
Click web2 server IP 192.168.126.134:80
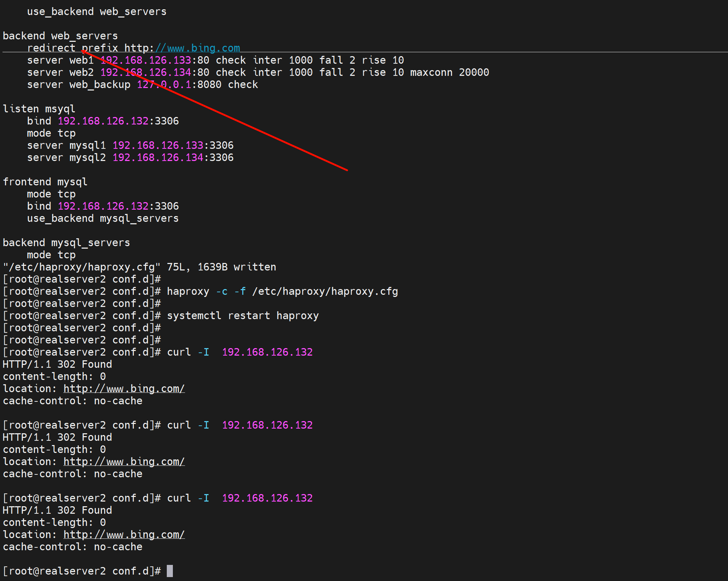[x=155, y=72]
